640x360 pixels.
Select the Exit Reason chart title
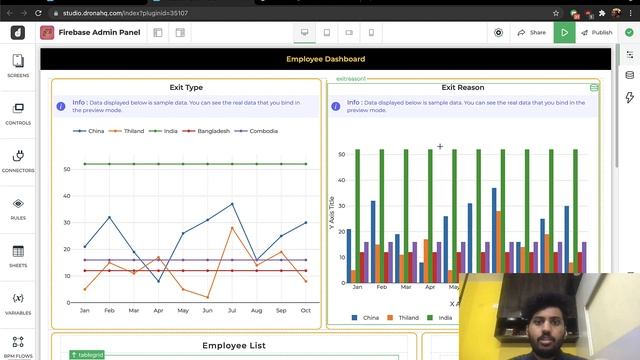[463, 87]
